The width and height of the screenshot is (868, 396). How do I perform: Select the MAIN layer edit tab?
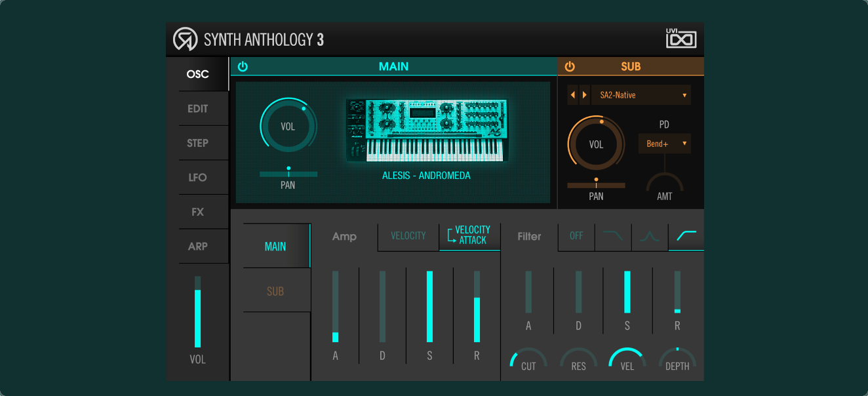click(276, 247)
